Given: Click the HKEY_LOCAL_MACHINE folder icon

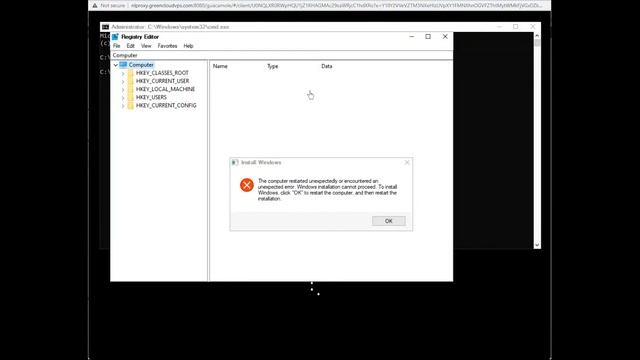Looking at the screenshot, I should (x=131, y=89).
